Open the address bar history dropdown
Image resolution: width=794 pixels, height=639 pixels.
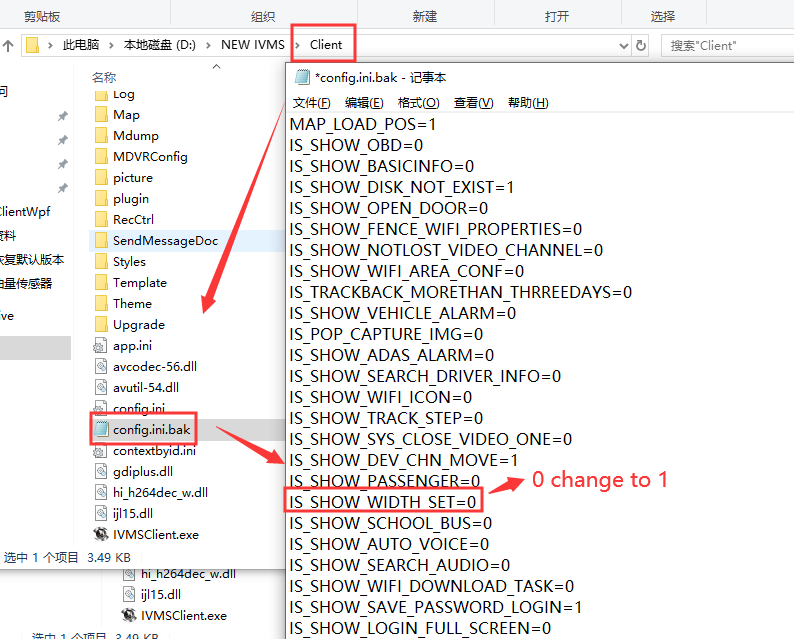coord(624,46)
